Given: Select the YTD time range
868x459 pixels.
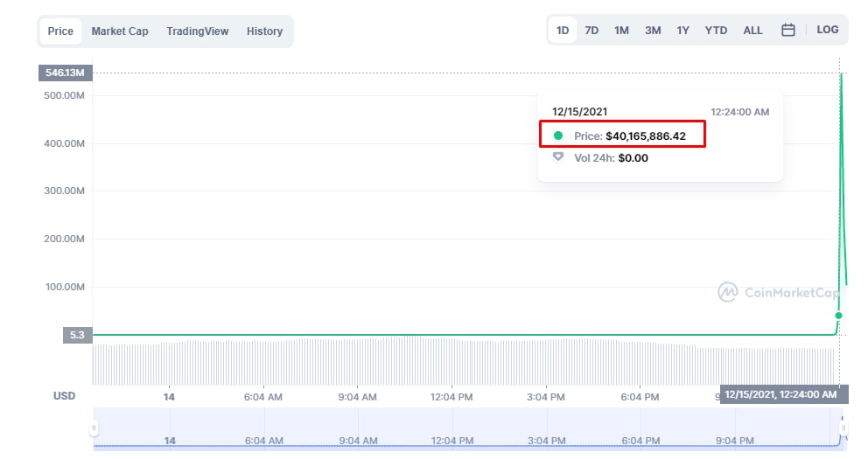Looking at the screenshot, I should click(x=716, y=30).
